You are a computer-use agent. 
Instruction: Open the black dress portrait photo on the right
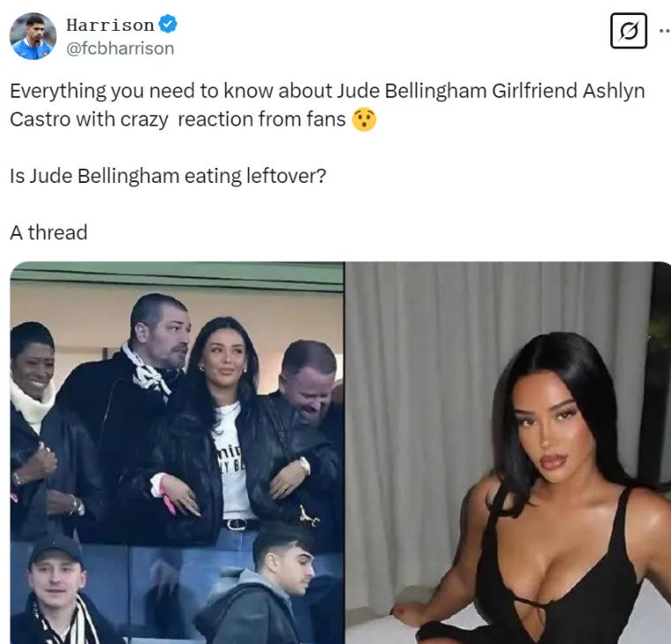508,452
